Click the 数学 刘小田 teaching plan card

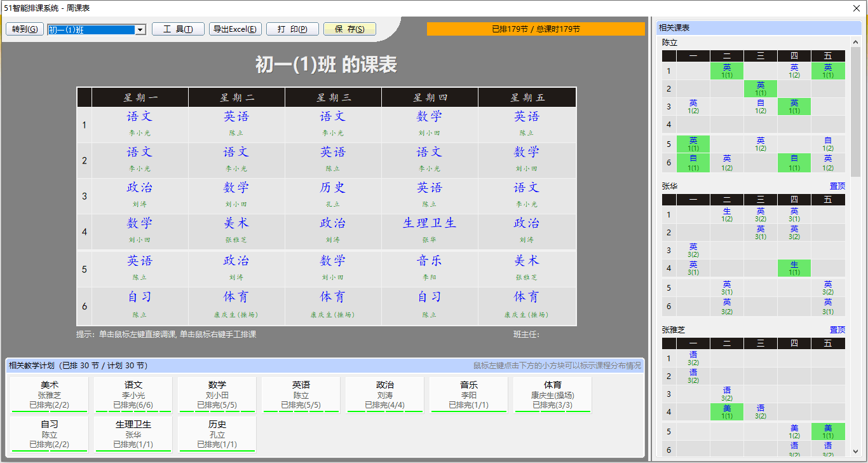coord(217,394)
